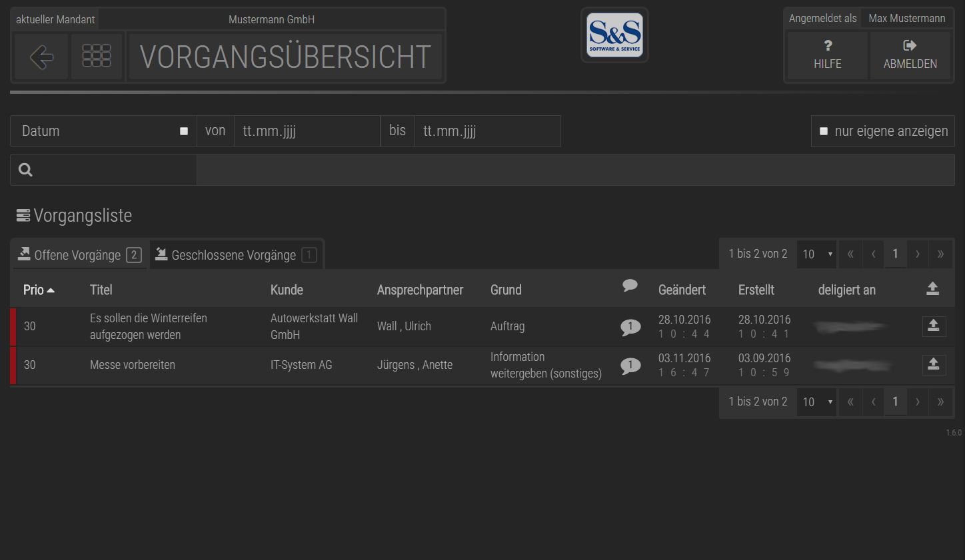The width and height of the screenshot is (965, 560).
Task: Toggle the Datum filter checkbox
Action: coord(184,131)
